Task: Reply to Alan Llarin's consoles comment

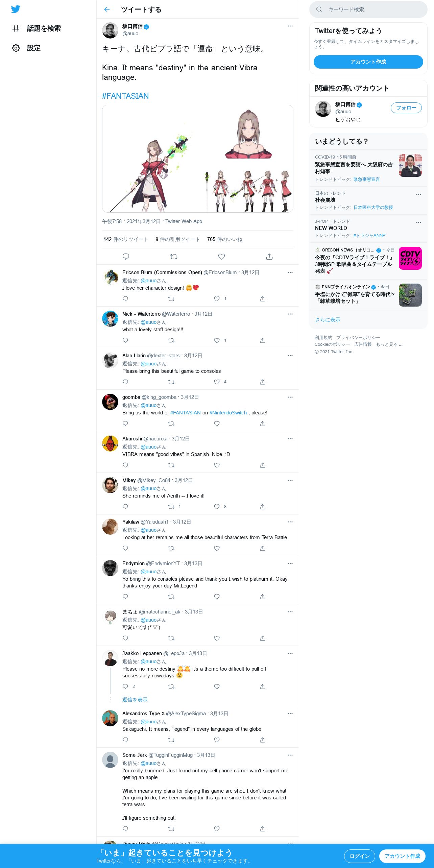Action: click(125, 382)
